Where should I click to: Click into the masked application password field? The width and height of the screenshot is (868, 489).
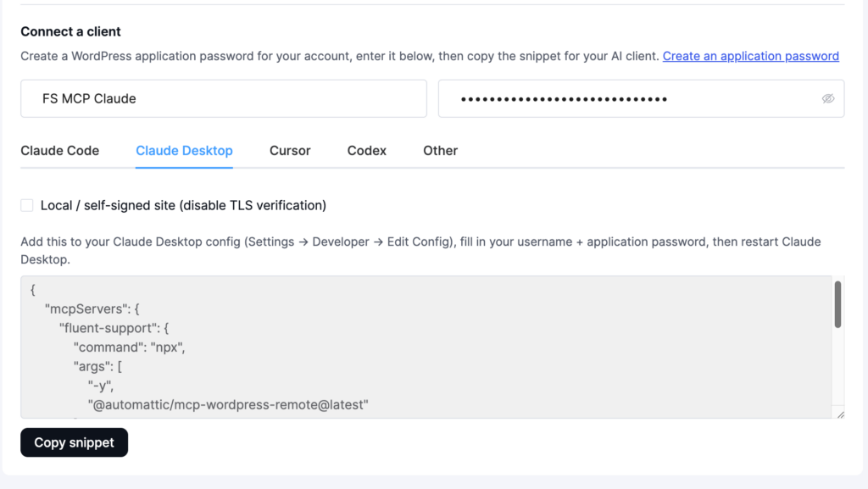(x=641, y=98)
